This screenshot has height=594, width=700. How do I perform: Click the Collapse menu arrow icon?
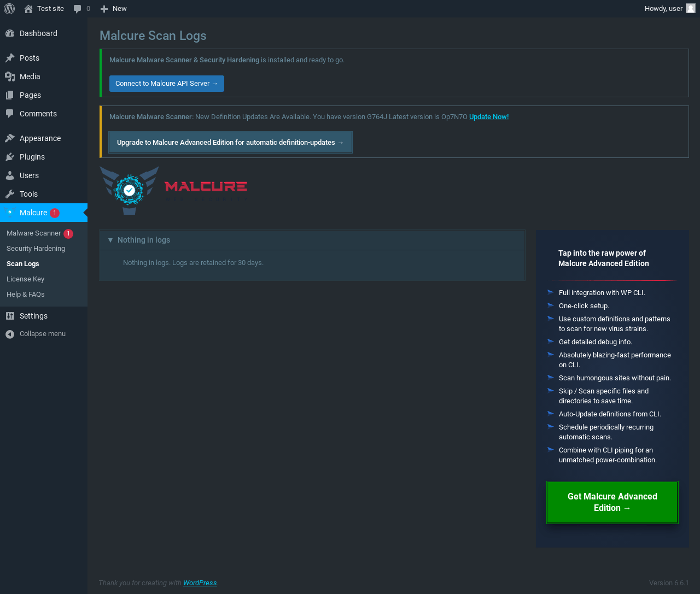tap(10, 334)
